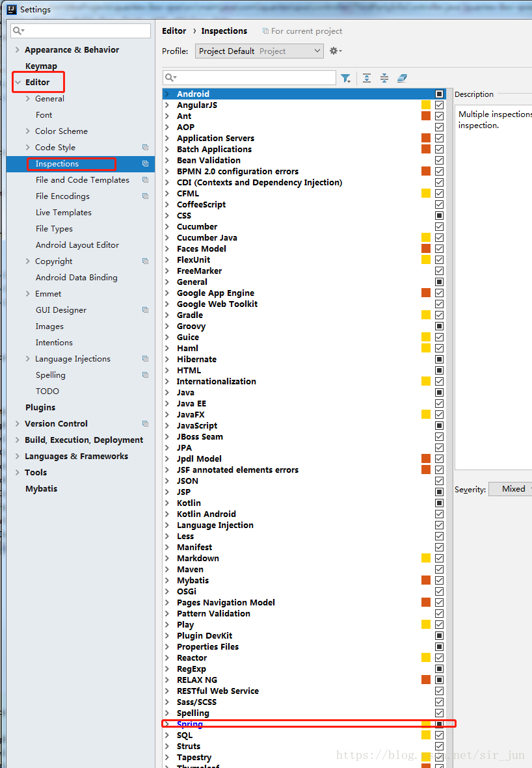Screen dimensions: 532x768
Task: Toggle the Kotlin inspections checkbox
Action: tap(440, 503)
